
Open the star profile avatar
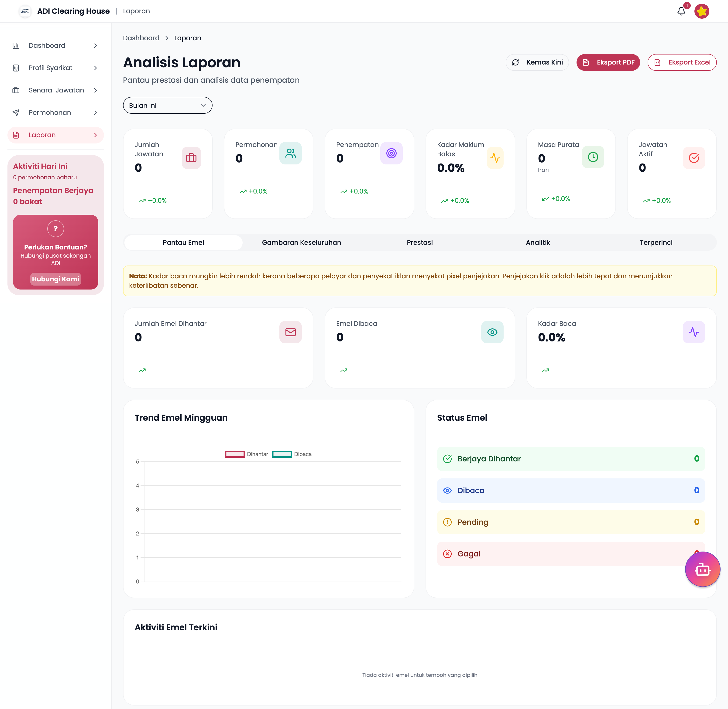click(x=701, y=11)
